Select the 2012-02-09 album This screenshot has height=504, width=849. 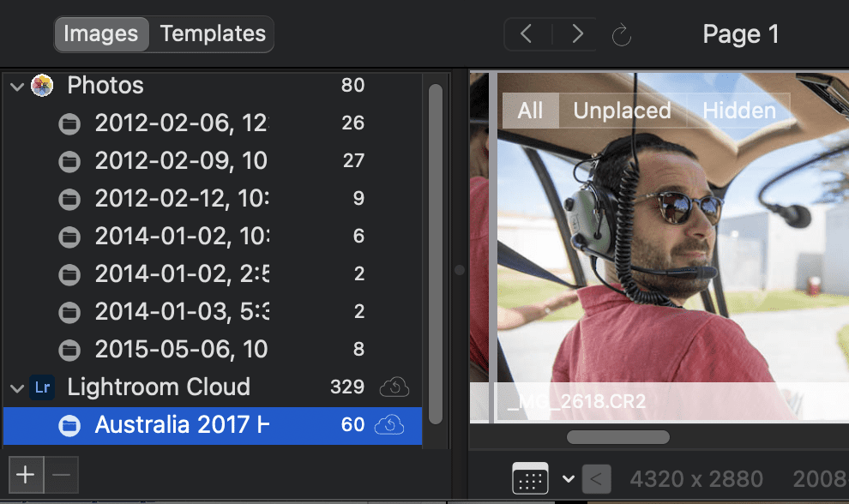pos(213,161)
